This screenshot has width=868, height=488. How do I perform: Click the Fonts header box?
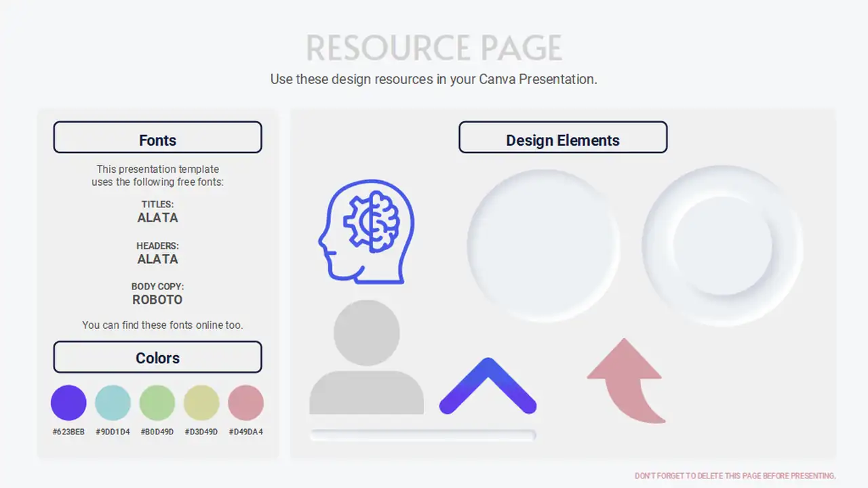pyautogui.click(x=157, y=138)
